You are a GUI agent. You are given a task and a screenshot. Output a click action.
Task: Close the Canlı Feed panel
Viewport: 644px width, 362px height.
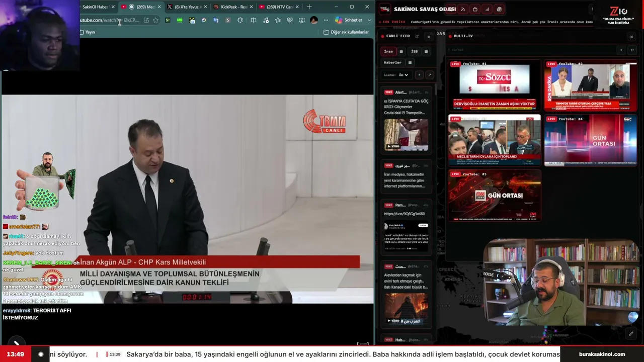pos(429,37)
